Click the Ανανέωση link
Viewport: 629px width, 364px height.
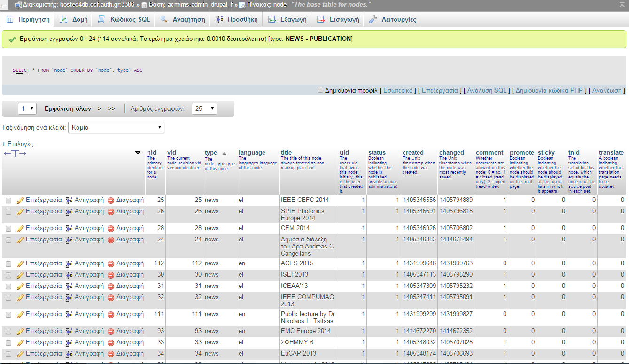(x=607, y=90)
